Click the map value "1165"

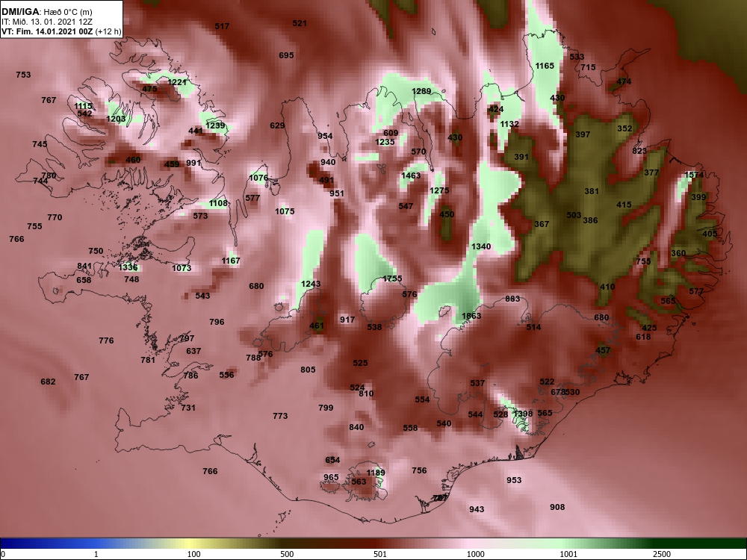click(545, 66)
